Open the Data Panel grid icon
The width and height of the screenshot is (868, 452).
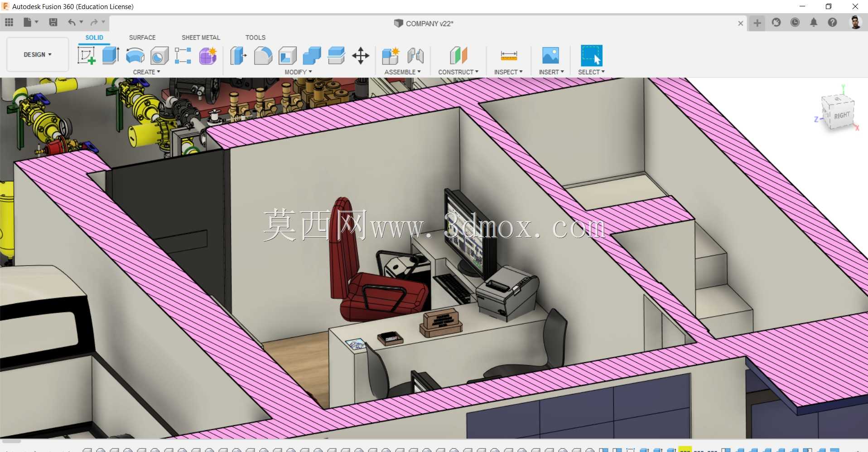(9, 22)
